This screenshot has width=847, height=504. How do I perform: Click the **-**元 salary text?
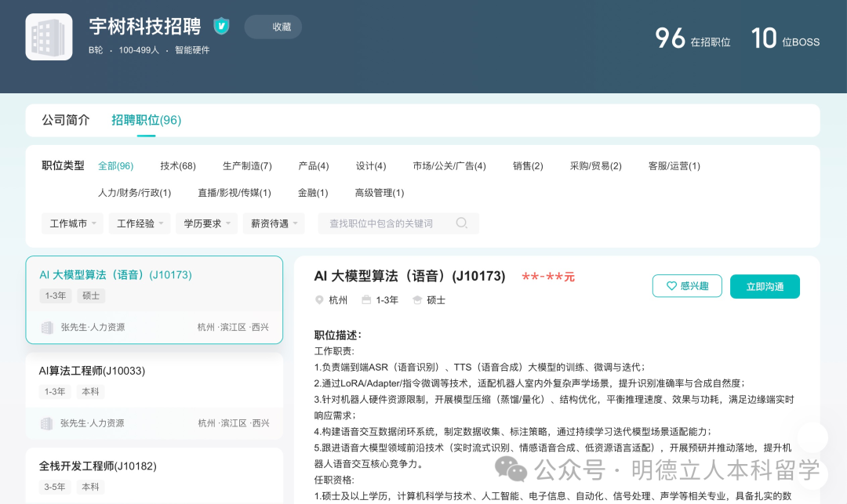pyautogui.click(x=548, y=277)
